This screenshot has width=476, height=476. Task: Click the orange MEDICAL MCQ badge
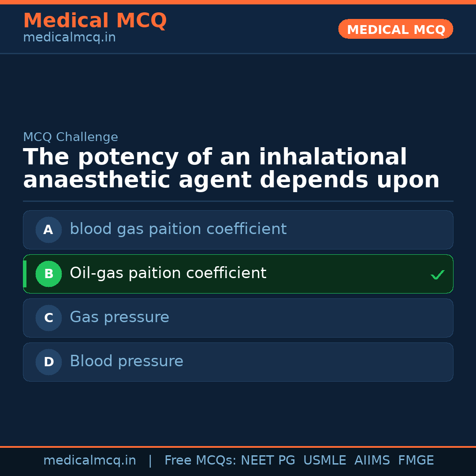point(396,30)
